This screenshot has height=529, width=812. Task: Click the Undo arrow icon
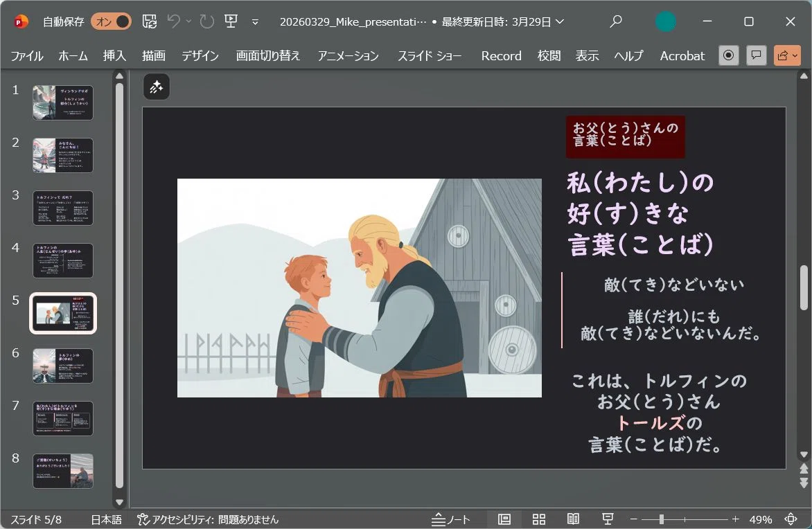(x=173, y=21)
